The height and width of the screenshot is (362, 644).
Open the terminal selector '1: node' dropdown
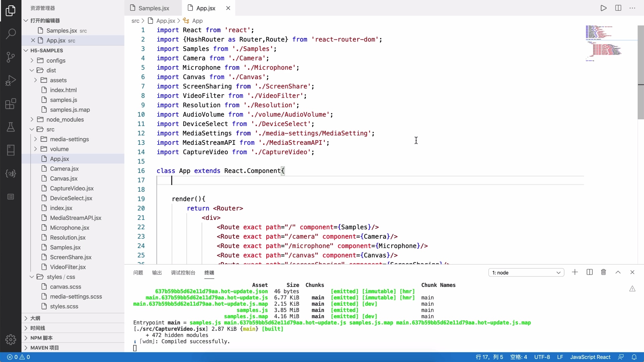tap(526, 273)
